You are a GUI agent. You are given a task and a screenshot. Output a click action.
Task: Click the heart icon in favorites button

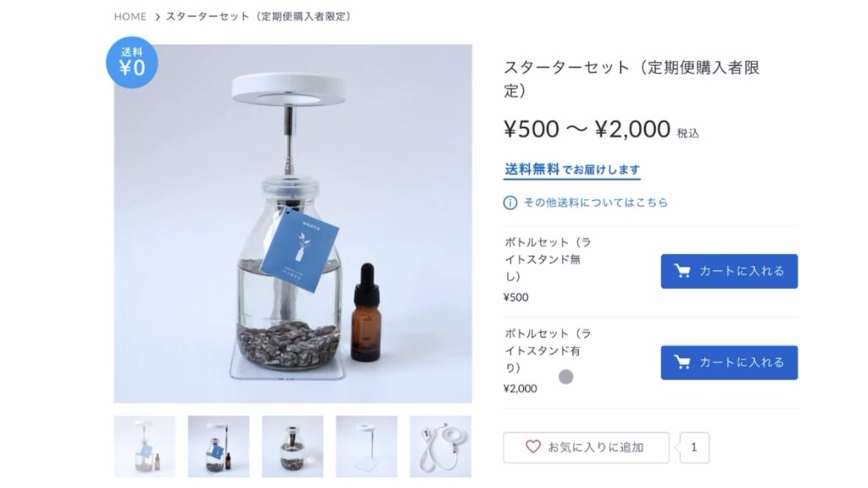click(532, 447)
